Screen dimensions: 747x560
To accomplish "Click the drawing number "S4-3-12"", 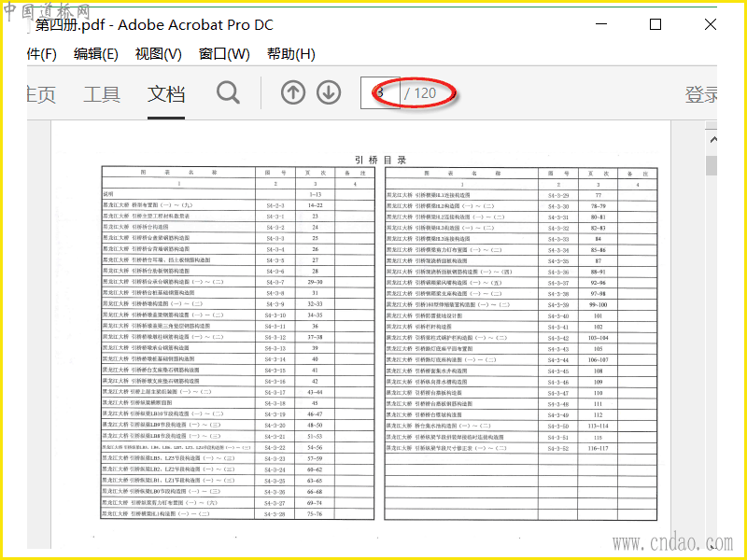I will click(275, 337).
